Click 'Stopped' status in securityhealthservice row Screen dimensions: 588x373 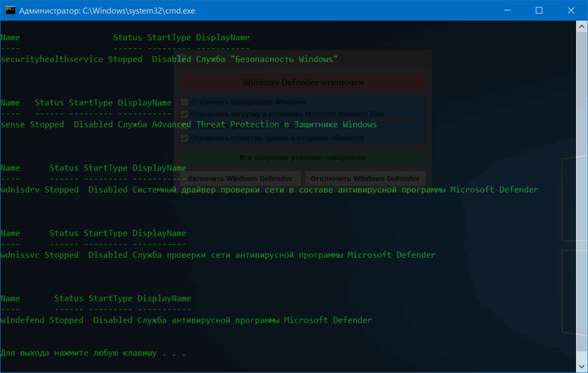(125, 59)
